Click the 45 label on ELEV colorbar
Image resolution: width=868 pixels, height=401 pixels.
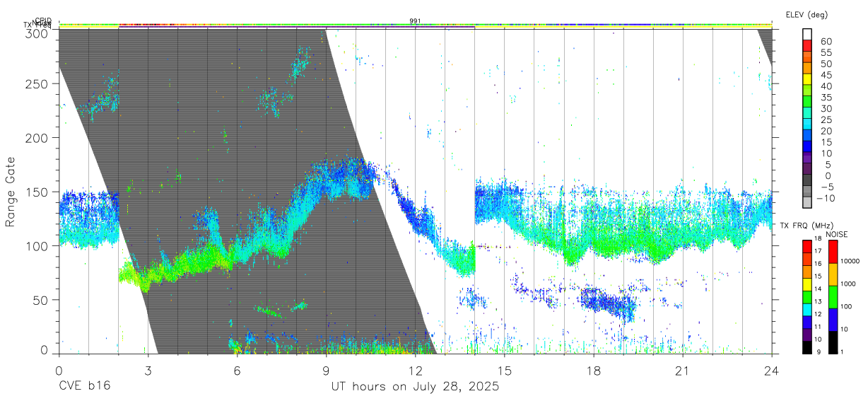coord(825,75)
